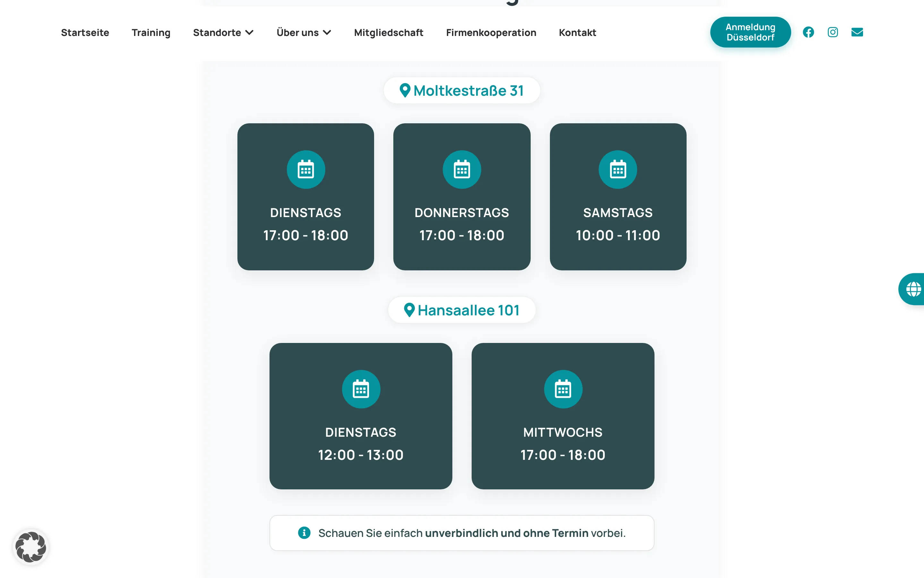Click the email envelope icon

click(857, 32)
